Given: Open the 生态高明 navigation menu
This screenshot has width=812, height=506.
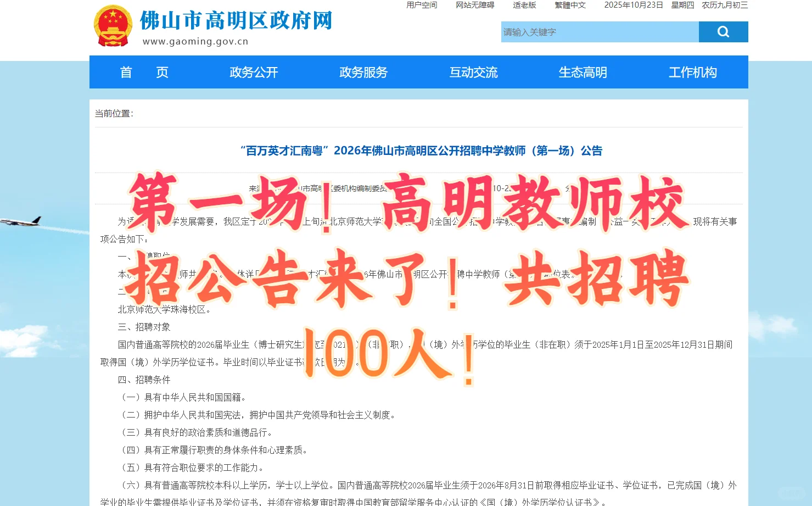Looking at the screenshot, I should 583,72.
